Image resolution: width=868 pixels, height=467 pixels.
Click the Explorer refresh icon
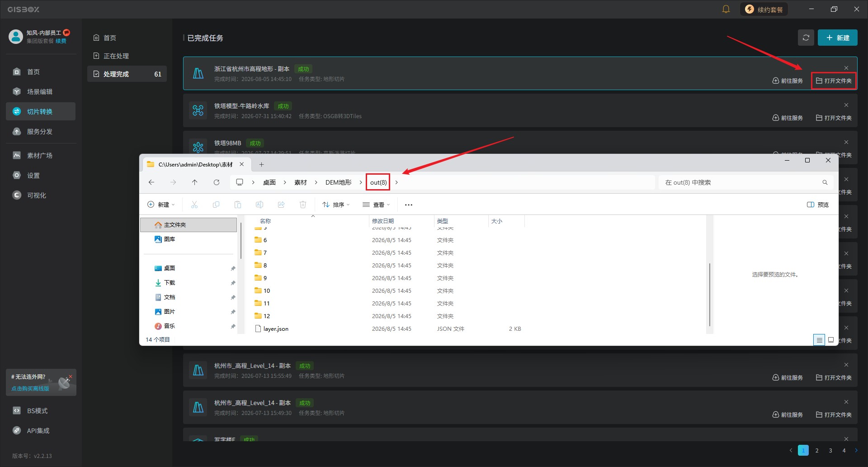coord(217,182)
